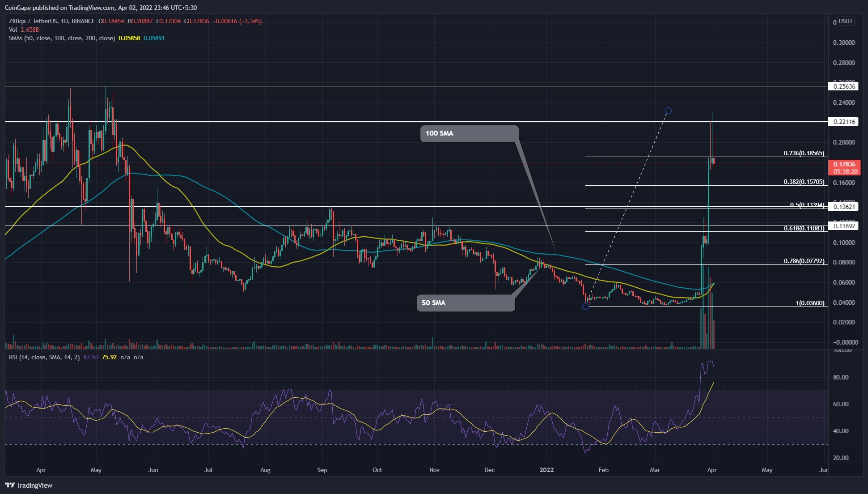
Task: Click the CoinGape published header text
Action: pos(101,8)
